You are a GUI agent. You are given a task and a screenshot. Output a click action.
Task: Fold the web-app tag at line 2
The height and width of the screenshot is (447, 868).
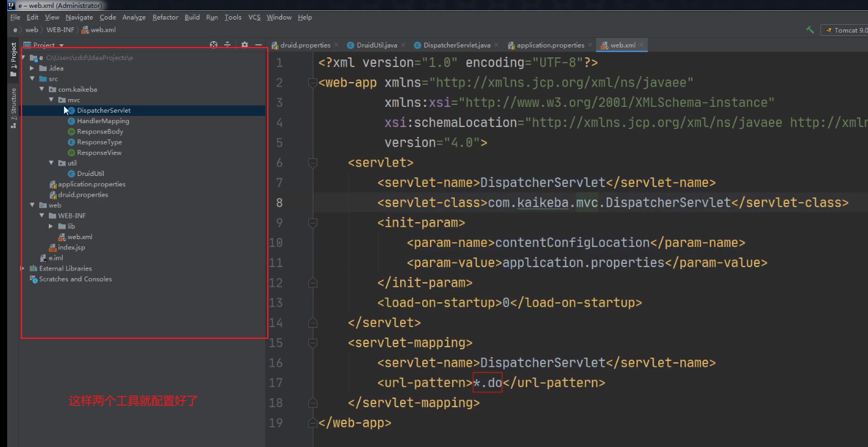[x=313, y=83]
